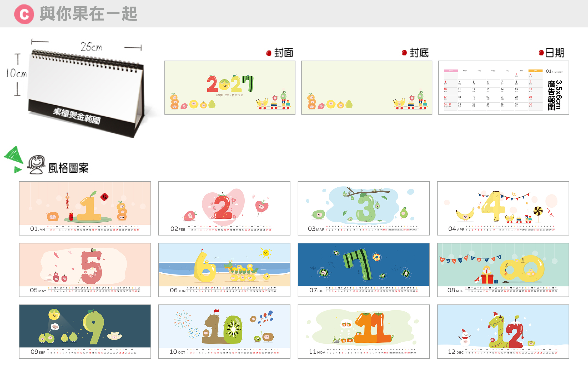
Task: Select the 01 JAN page thumbnail
Action: [85, 208]
